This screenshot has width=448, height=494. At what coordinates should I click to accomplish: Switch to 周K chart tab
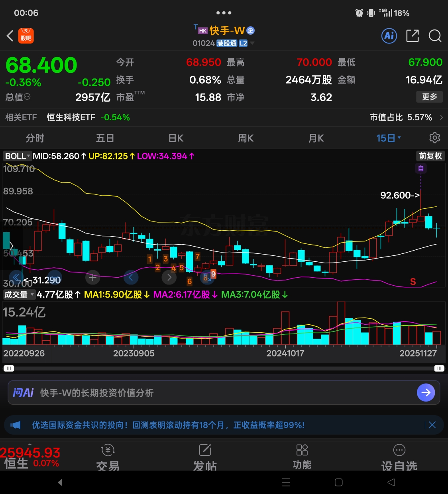click(x=246, y=138)
